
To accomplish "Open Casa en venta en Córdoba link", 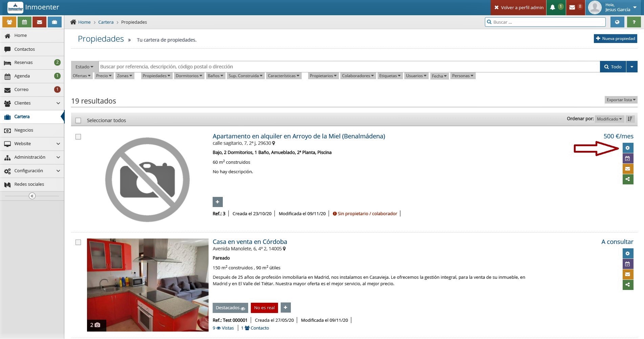I will click(250, 242).
